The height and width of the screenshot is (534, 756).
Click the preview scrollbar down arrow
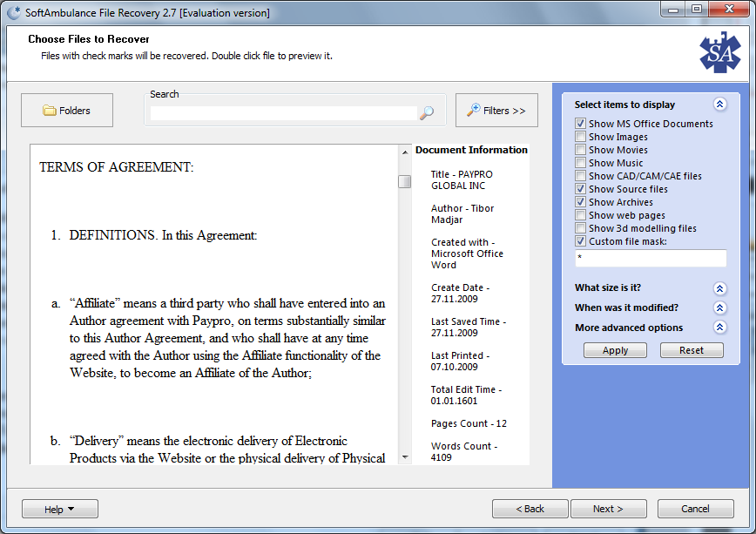pos(405,456)
